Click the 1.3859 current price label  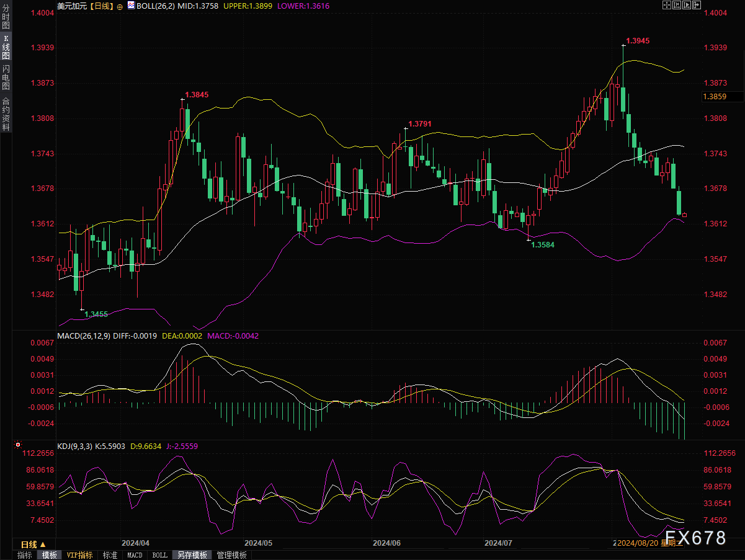click(715, 96)
